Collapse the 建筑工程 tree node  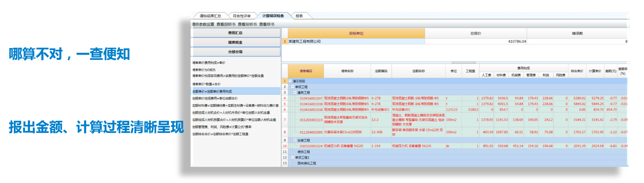[295, 92]
